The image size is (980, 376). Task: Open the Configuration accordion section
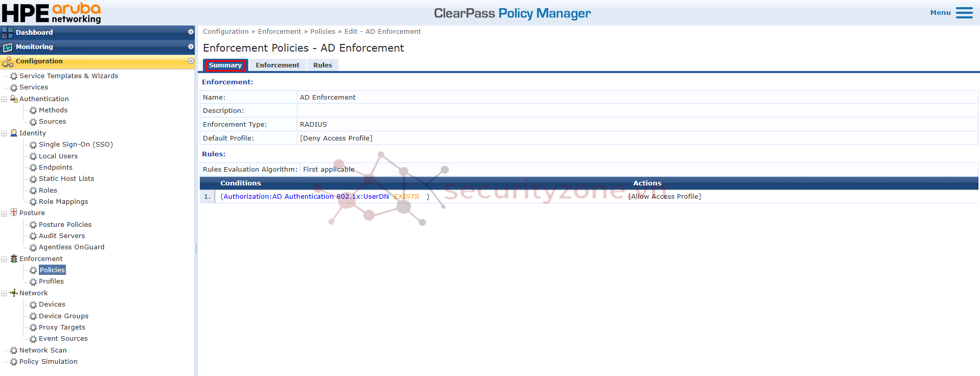click(x=97, y=62)
